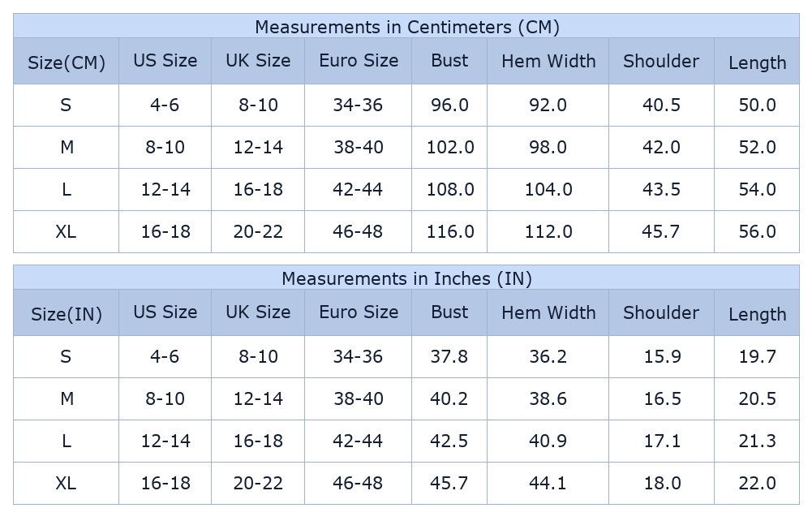Select the bust value 116.0 cell

449,232
